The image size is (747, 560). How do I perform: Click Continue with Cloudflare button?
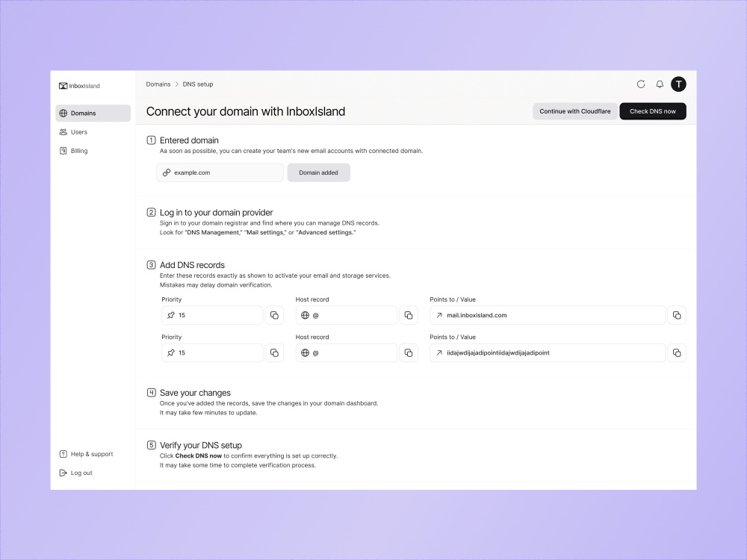pos(575,111)
